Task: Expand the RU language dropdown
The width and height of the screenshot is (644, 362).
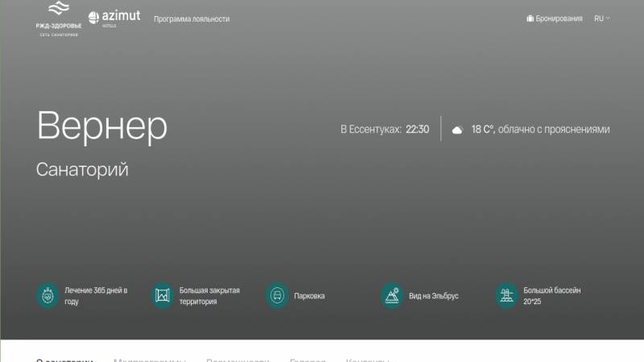Action: (x=601, y=19)
